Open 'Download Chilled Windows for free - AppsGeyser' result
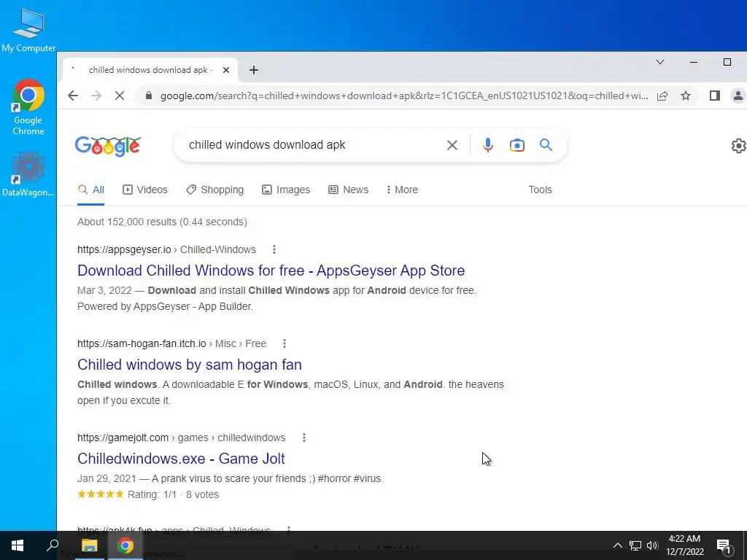 point(271,271)
